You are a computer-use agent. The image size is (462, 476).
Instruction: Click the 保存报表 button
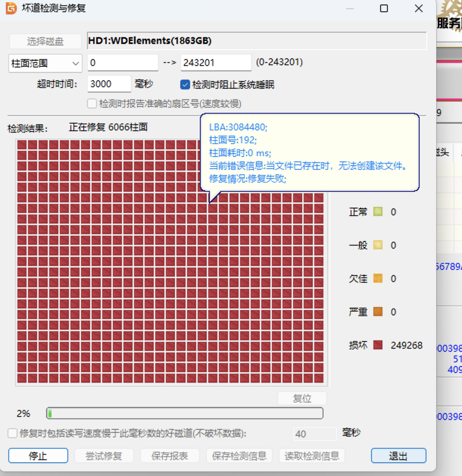(x=170, y=456)
